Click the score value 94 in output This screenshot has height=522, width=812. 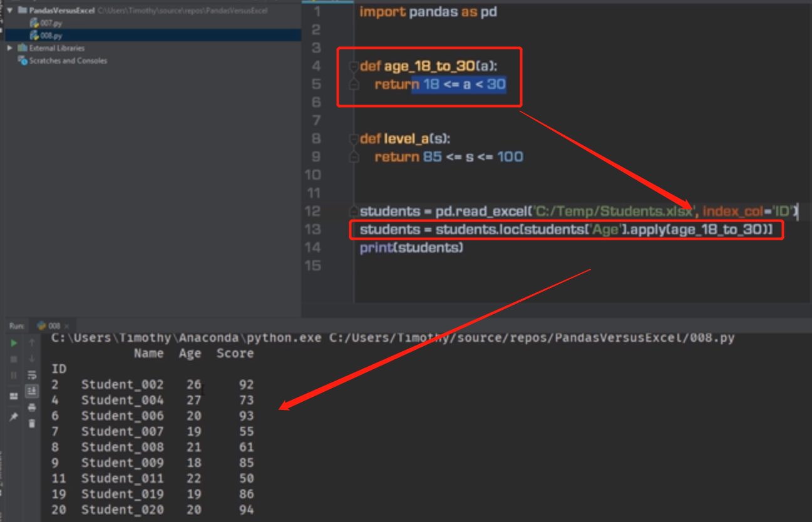point(246,509)
